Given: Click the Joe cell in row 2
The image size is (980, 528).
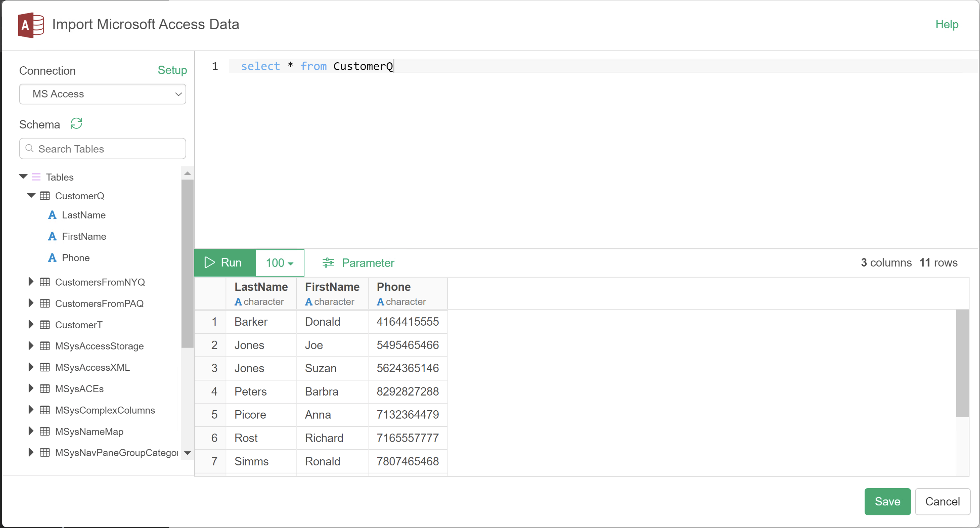Looking at the screenshot, I should click(332, 345).
